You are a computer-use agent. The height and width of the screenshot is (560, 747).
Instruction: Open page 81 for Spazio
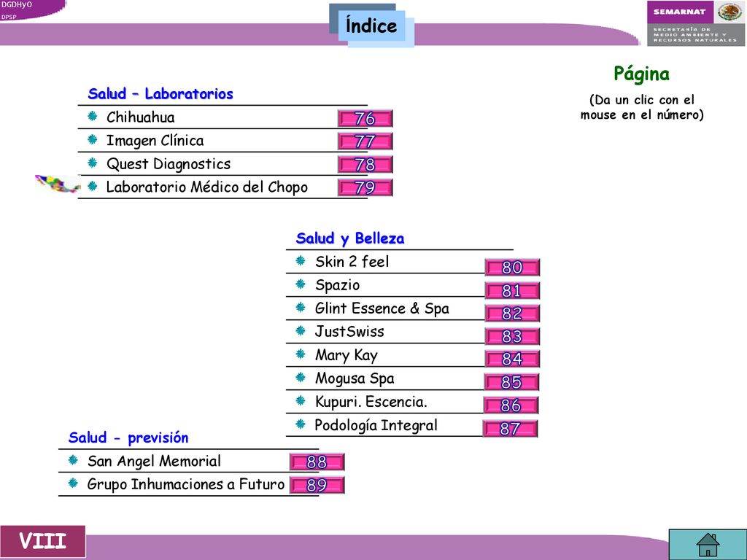512,290
